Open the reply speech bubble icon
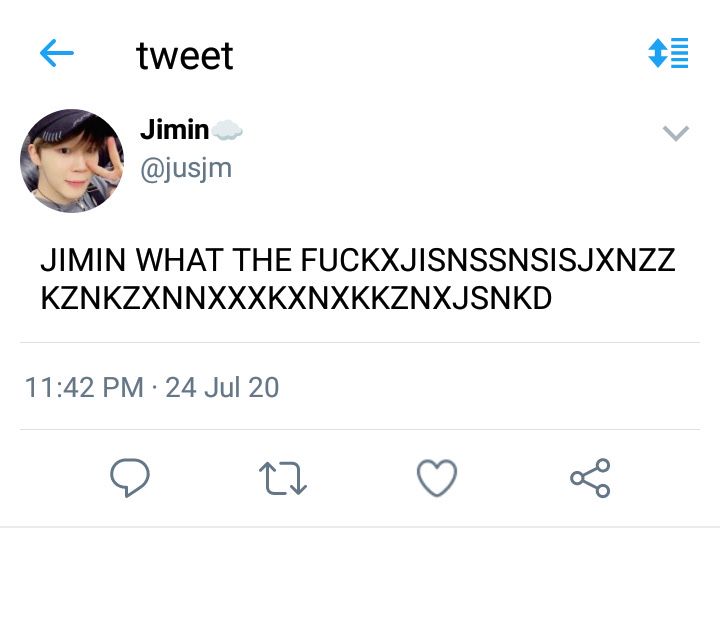Screen dimensions: 720x631 129,478
